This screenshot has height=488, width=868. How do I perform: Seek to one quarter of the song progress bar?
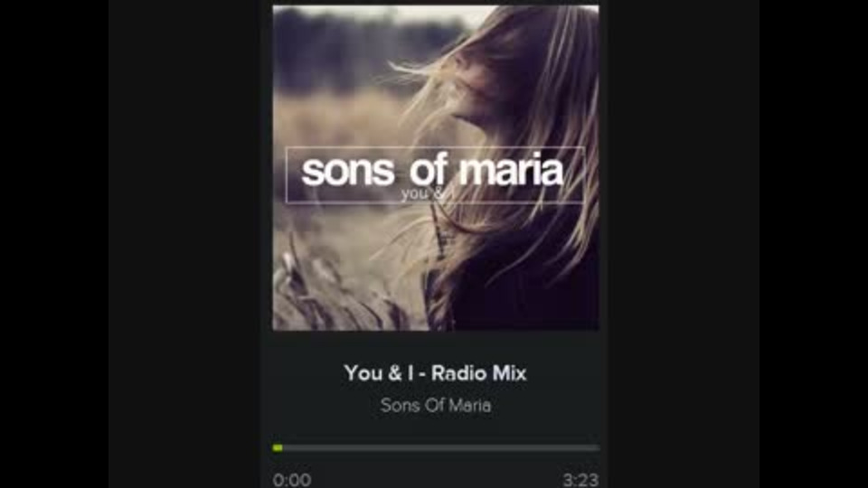pos(354,447)
